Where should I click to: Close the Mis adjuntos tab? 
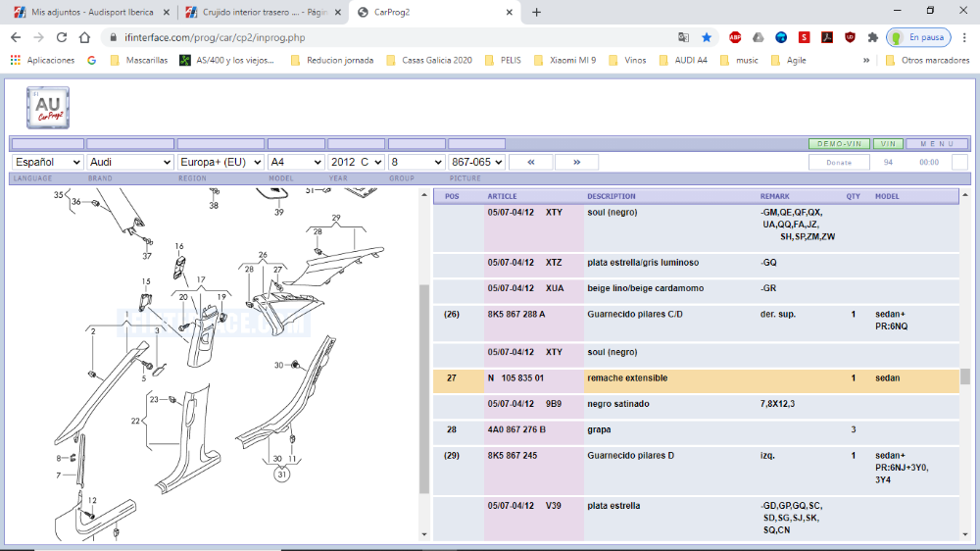pyautogui.click(x=167, y=12)
